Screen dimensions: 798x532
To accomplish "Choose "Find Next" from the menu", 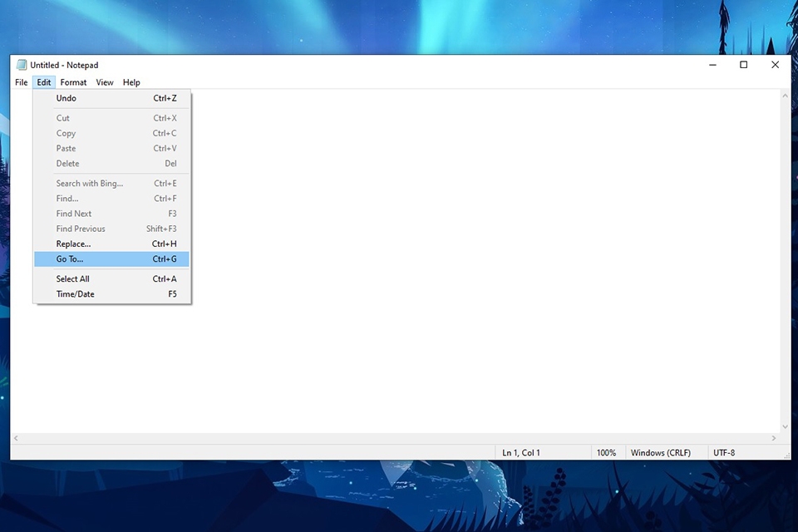I will point(73,214).
